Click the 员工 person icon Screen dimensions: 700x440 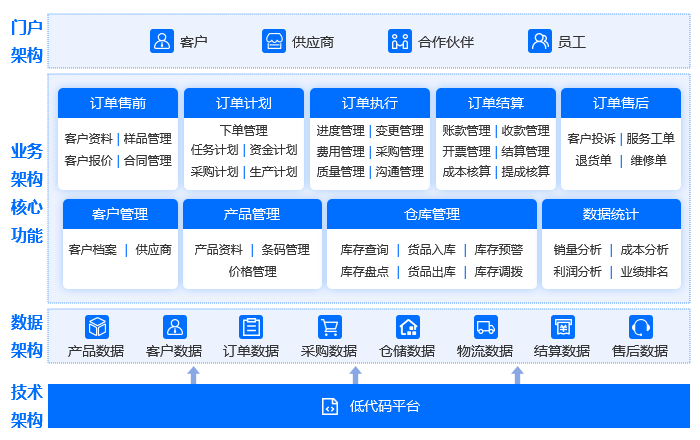pos(540,41)
